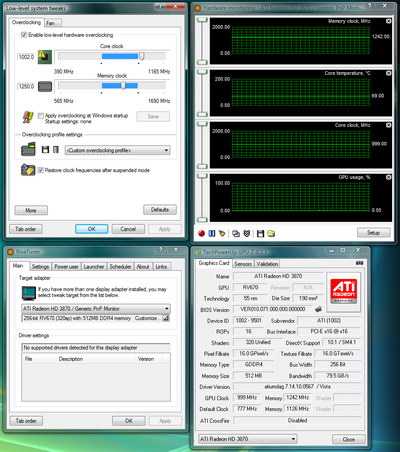Image resolution: width=400 pixels, height=452 pixels.
Task: Click the Version column header
Action: click(x=146, y=359)
